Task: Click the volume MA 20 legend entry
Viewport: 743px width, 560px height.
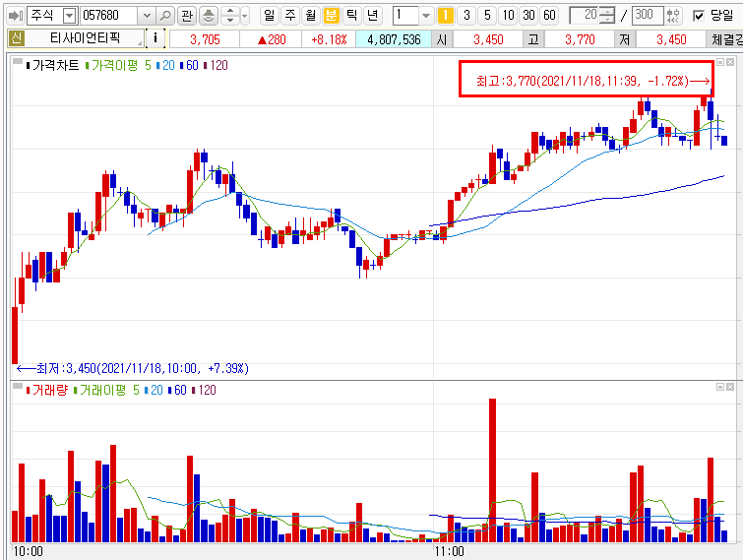Action: 156,390
